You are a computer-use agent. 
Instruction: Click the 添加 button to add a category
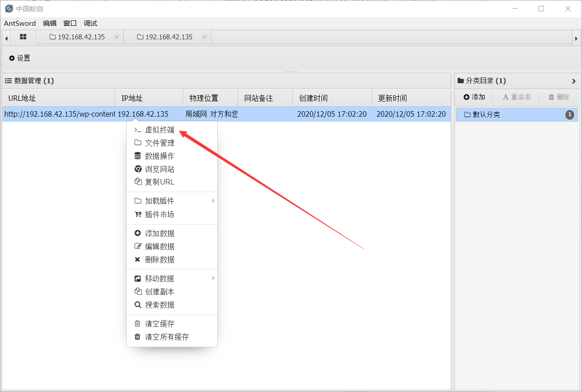(474, 96)
